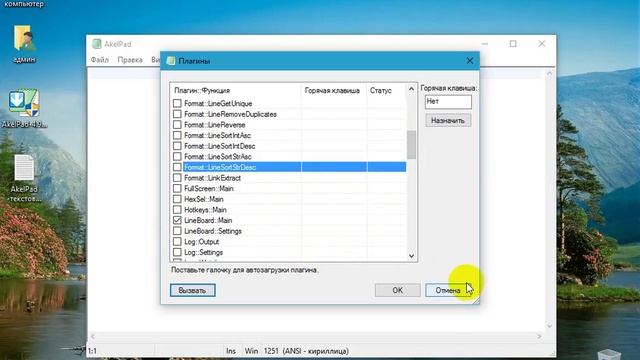
Task: Open the Файл menu in AkelPad
Action: [x=100, y=60]
